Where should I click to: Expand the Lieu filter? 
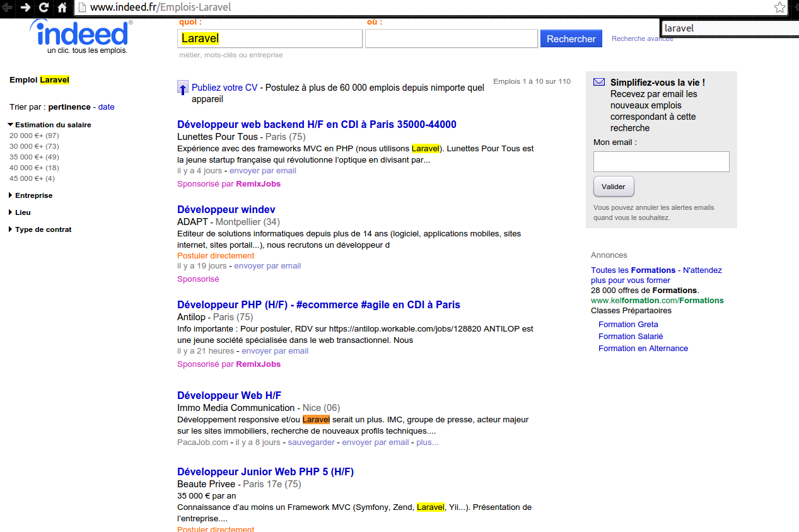[20, 212]
